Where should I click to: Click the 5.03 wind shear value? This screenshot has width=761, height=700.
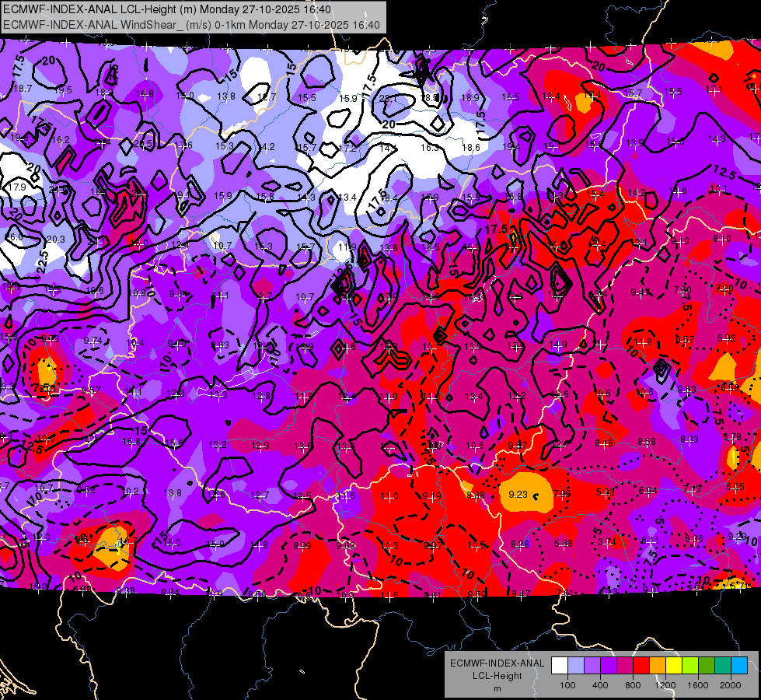pos(606,492)
